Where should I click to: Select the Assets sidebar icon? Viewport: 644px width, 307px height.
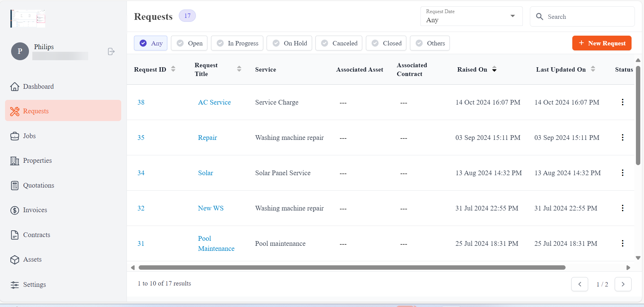click(x=15, y=259)
